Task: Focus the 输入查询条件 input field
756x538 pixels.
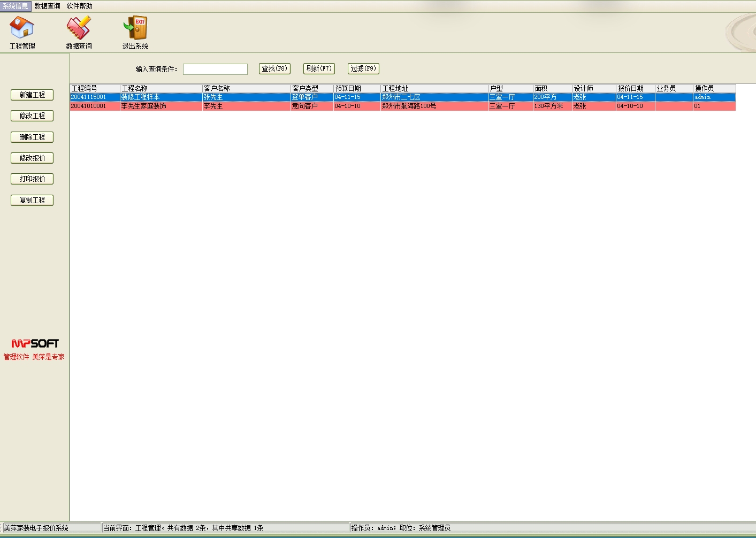Action: [x=215, y=69]
